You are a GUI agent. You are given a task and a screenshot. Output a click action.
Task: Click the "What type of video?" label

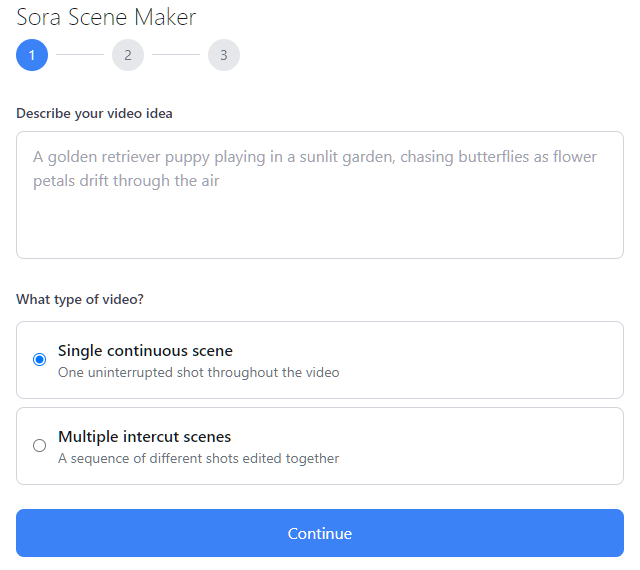click(79, 299)
